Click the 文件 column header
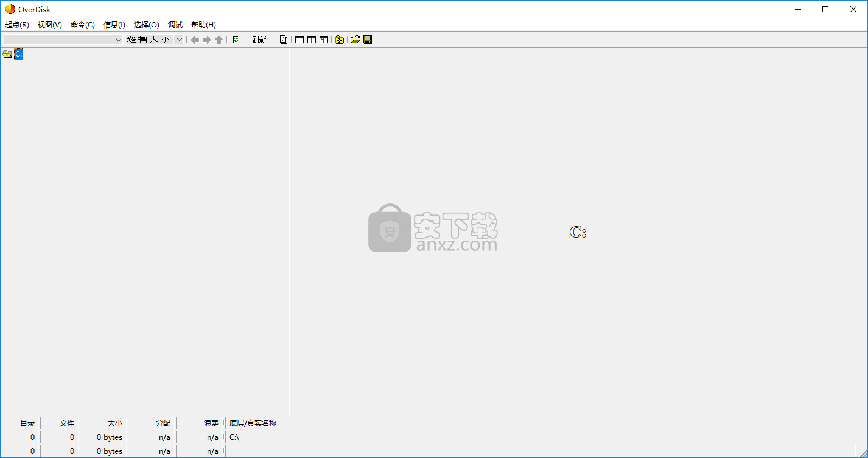 pyautogui.click(x=59, y=423)
